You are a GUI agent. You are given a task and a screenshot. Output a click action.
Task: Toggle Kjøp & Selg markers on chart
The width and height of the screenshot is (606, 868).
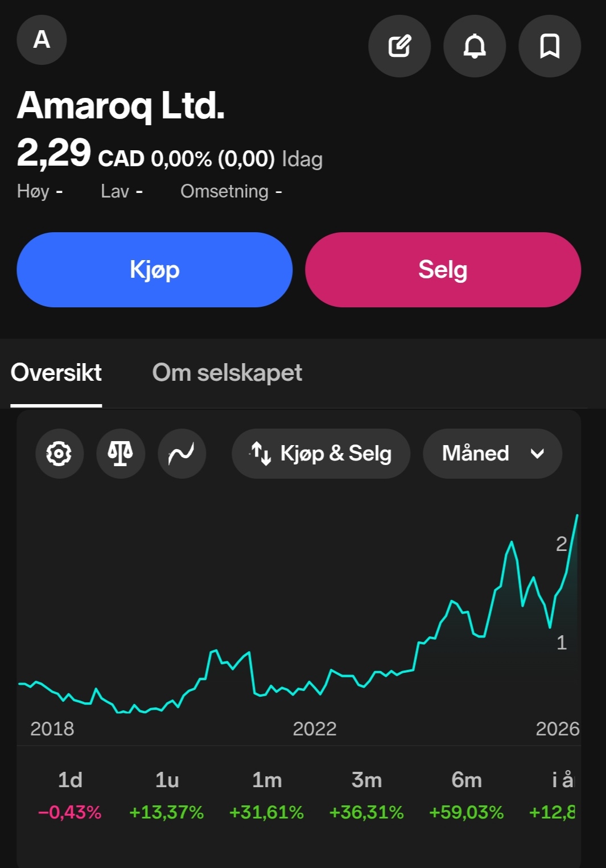[321, 454]
